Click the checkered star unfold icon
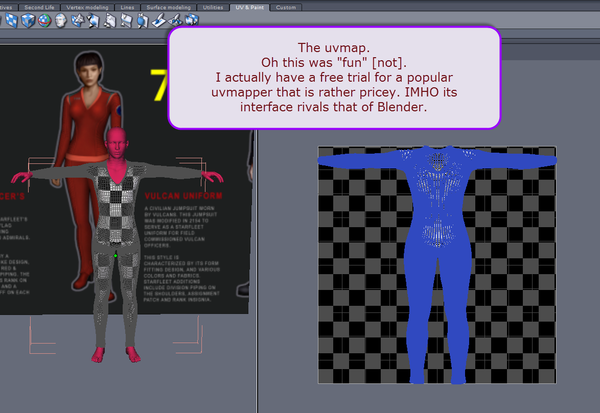600x413 pixels. click(x=78, y=20)
